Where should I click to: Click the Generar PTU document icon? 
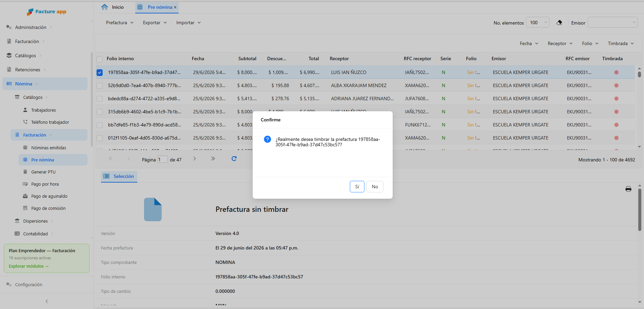coord(25,172)
